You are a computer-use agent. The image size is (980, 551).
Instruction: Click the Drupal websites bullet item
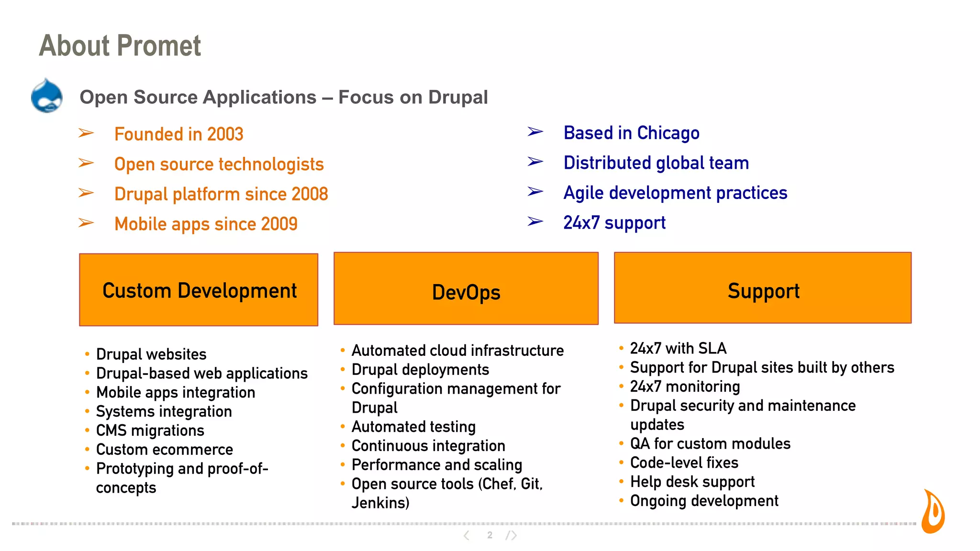pos(151,354)
